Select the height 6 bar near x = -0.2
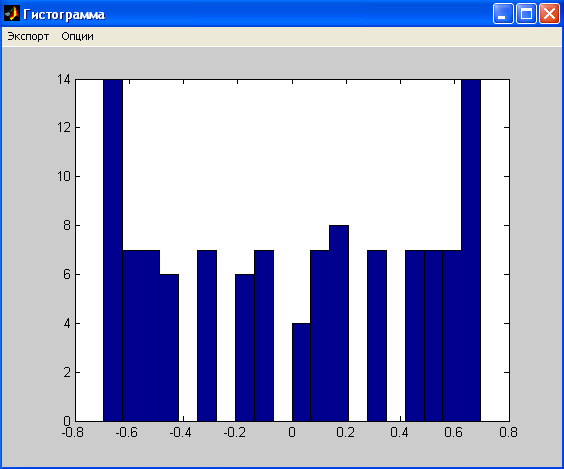Viewport: 564px width, 469px height. click(x=245, y=347)
